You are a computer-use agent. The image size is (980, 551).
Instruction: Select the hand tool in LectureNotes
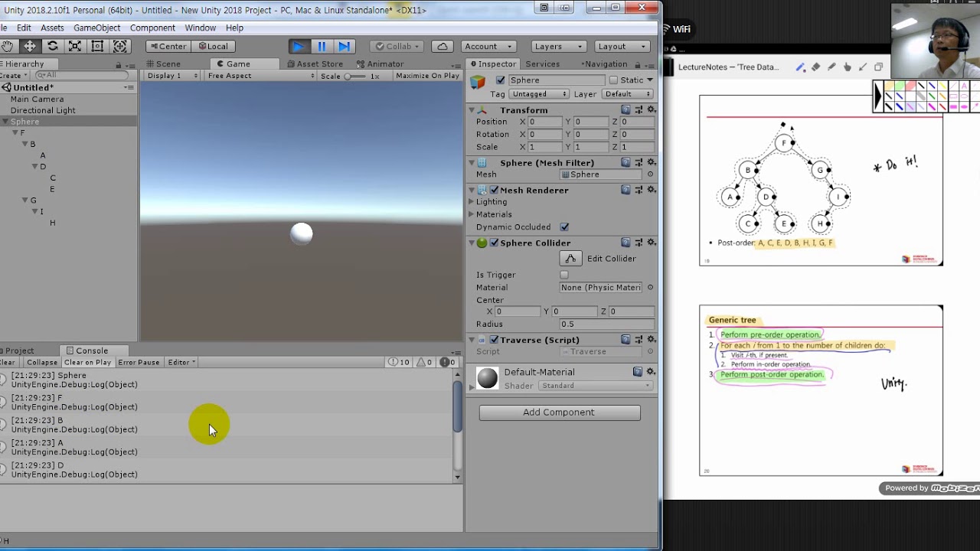point(847,67)
